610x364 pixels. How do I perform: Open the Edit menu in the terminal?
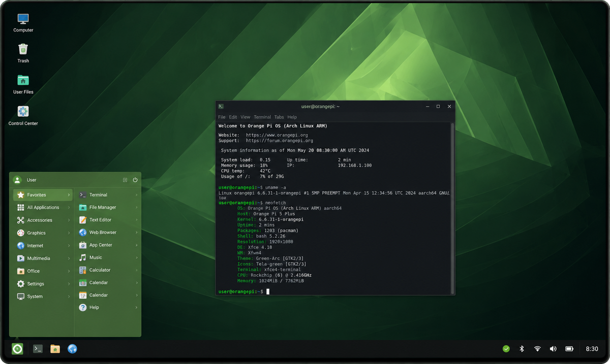[233, 117]
